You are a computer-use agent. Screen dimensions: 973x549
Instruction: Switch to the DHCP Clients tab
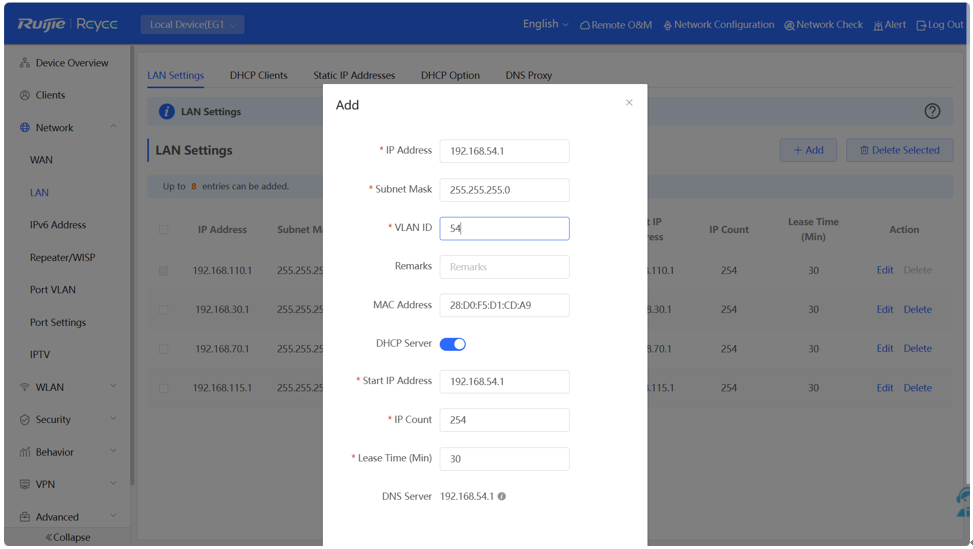(x=258, y=75)
